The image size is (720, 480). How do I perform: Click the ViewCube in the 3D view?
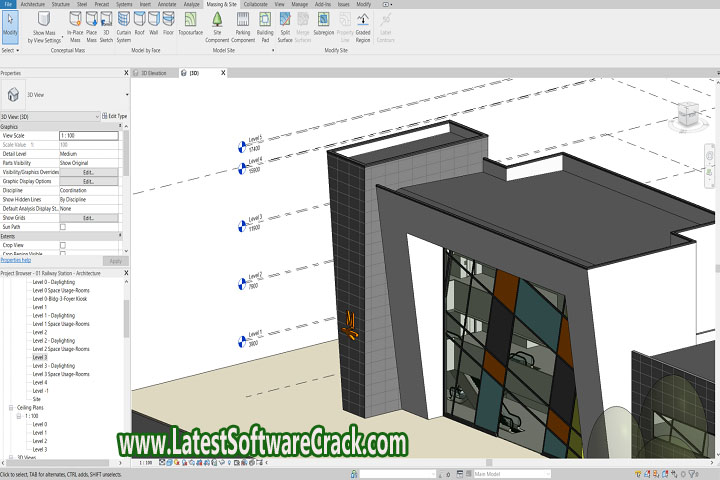click(x=687, y=117)
